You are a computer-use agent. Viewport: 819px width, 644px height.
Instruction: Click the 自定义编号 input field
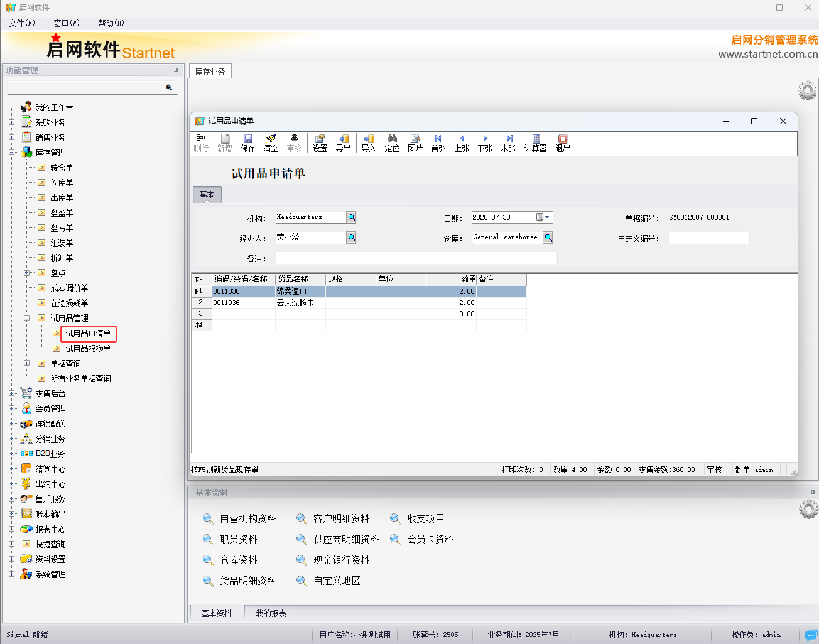708,238
